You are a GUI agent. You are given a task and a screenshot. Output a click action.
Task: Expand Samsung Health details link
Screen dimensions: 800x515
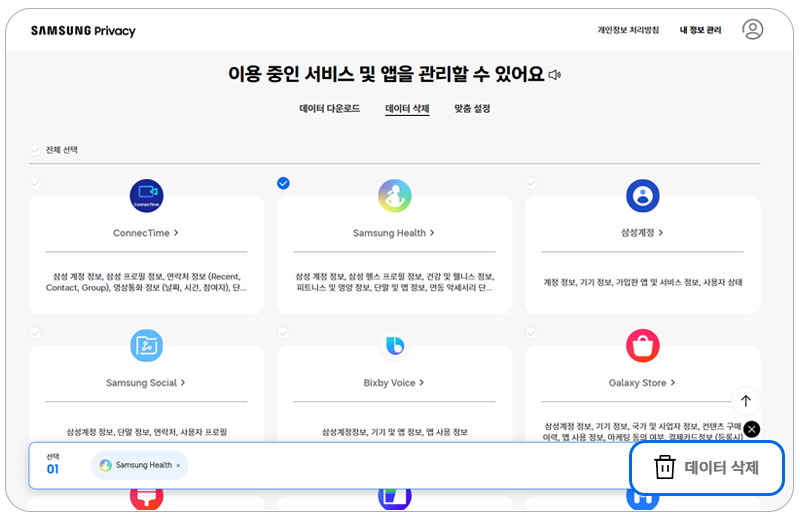pyautogui.click(x=394, y=233)
